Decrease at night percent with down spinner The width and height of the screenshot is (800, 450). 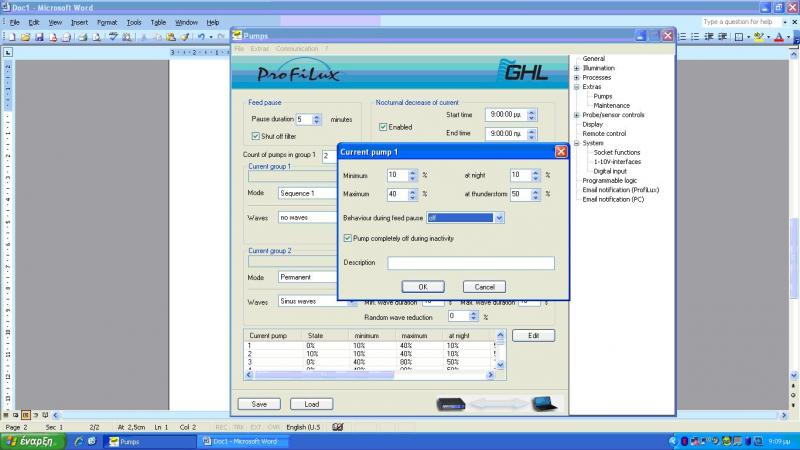pyautogui.click(x=535, y=178)
